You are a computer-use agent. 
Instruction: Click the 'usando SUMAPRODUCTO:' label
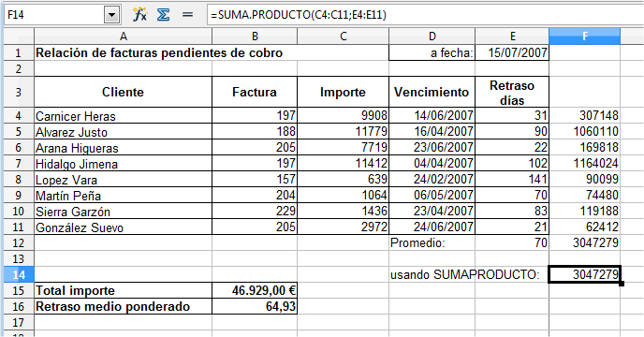point(464,274)
